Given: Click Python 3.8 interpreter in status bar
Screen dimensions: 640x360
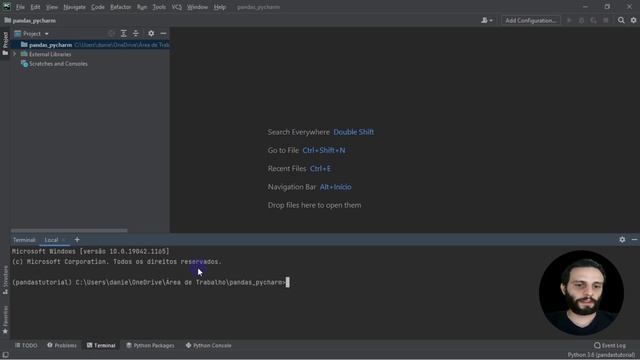Looking at the screenshot, I should tap(601, 355).
